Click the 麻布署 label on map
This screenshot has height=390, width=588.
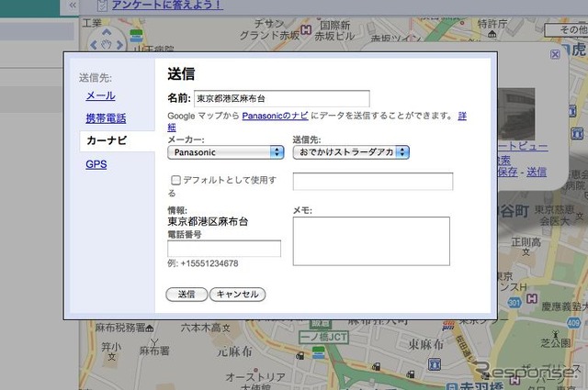(154, 351)
